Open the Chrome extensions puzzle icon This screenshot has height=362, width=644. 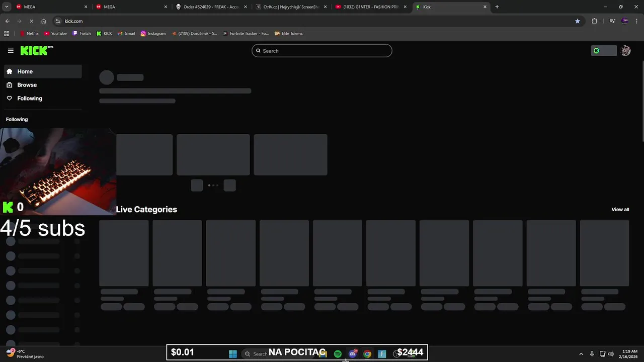click(595, 21)
